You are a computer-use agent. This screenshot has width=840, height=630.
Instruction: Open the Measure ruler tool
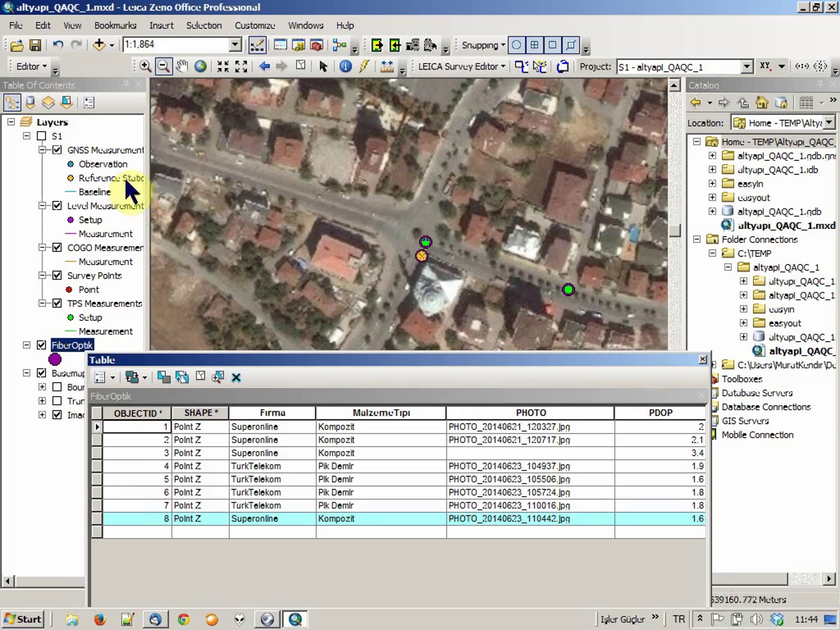387,66
